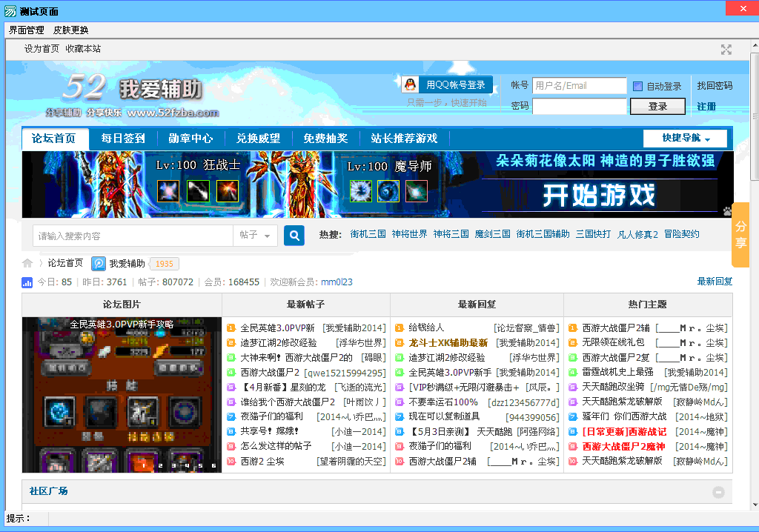Open the 皮肤更换 menu
The width and height of the screenshot is (759, 532).
click(70, 30)
